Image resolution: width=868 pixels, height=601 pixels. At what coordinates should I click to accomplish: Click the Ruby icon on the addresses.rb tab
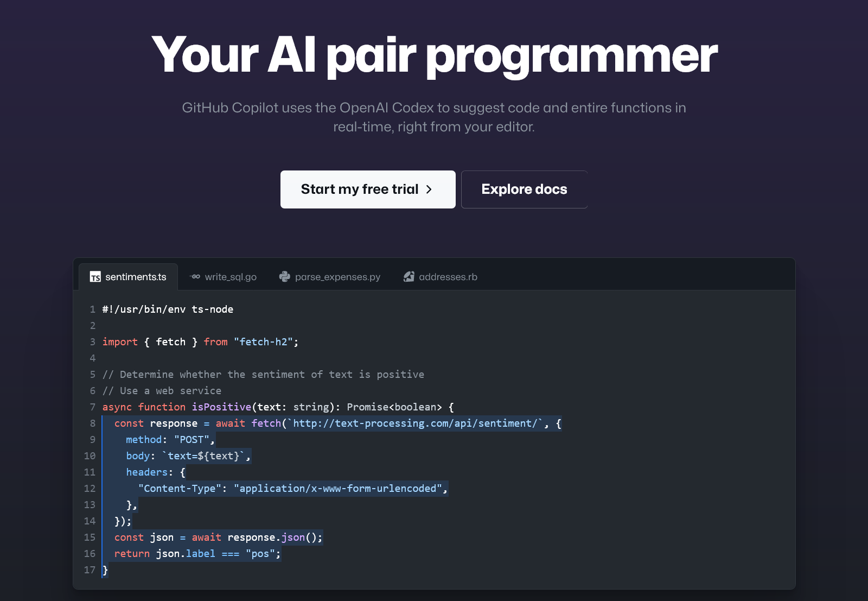coord(409,277)
